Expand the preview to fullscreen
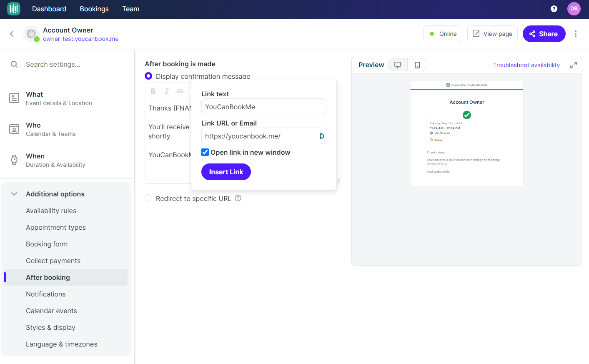589x364 pixels. pyautogui.click(x=574, y=65)
